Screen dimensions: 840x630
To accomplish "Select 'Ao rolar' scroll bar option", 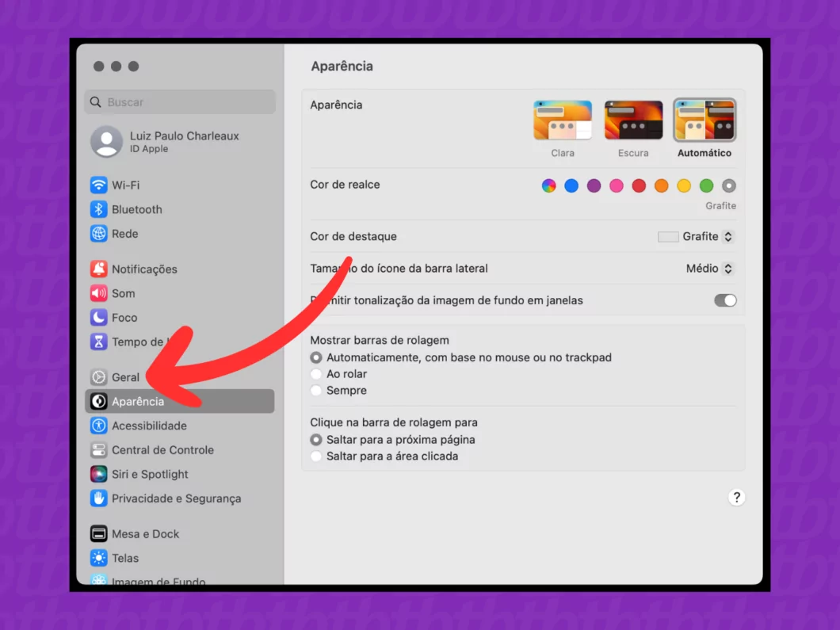I will click(x=316, y=374).
